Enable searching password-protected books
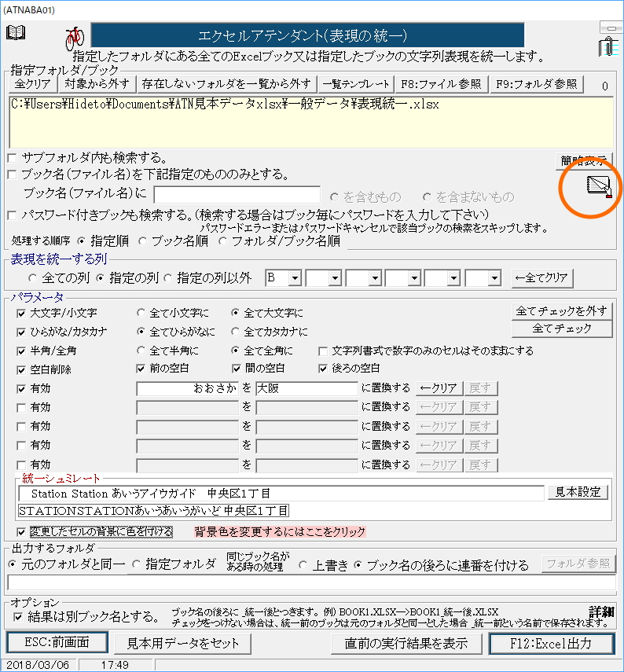Viewport: 624px width, 672px height. tap(12, 215)
